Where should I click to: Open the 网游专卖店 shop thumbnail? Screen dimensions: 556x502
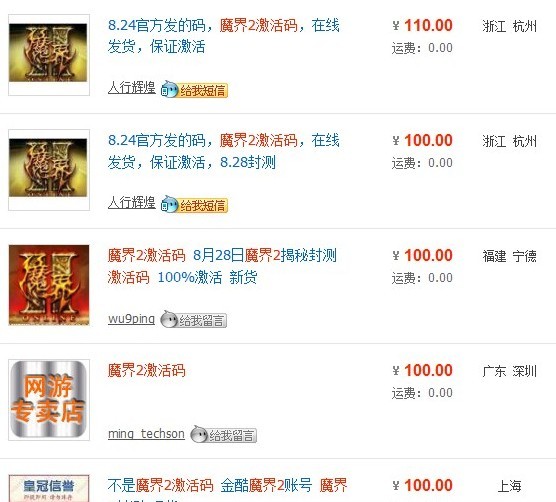pyautogui.click(x=49, y=400)
